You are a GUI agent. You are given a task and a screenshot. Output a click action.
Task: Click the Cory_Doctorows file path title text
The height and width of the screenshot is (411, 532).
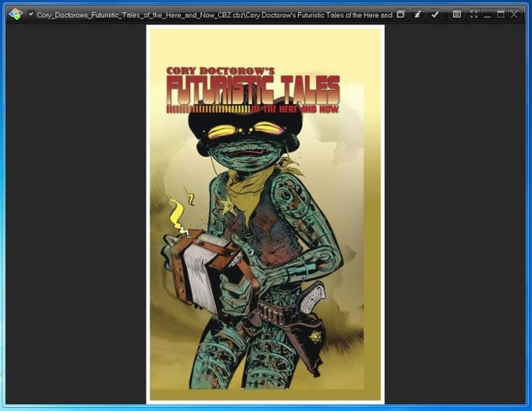point(214,15)
